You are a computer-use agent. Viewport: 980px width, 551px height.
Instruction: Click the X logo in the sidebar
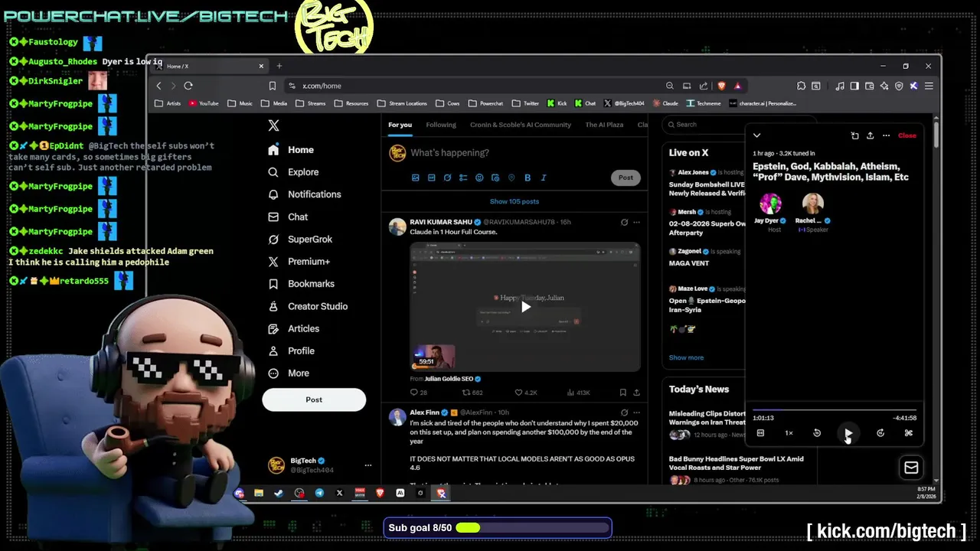coord(273,126)
